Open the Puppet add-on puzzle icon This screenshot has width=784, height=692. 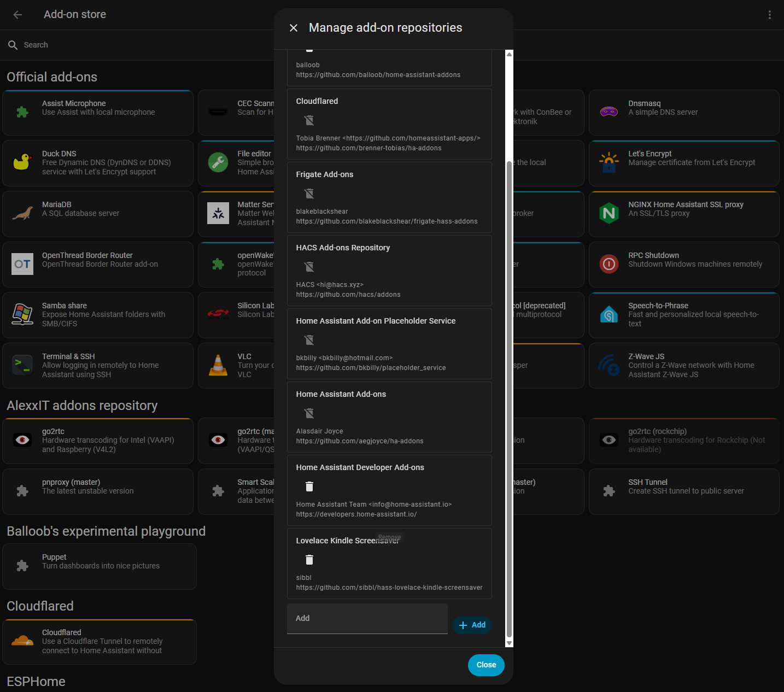pyautogui.click(x=22, y=566)
